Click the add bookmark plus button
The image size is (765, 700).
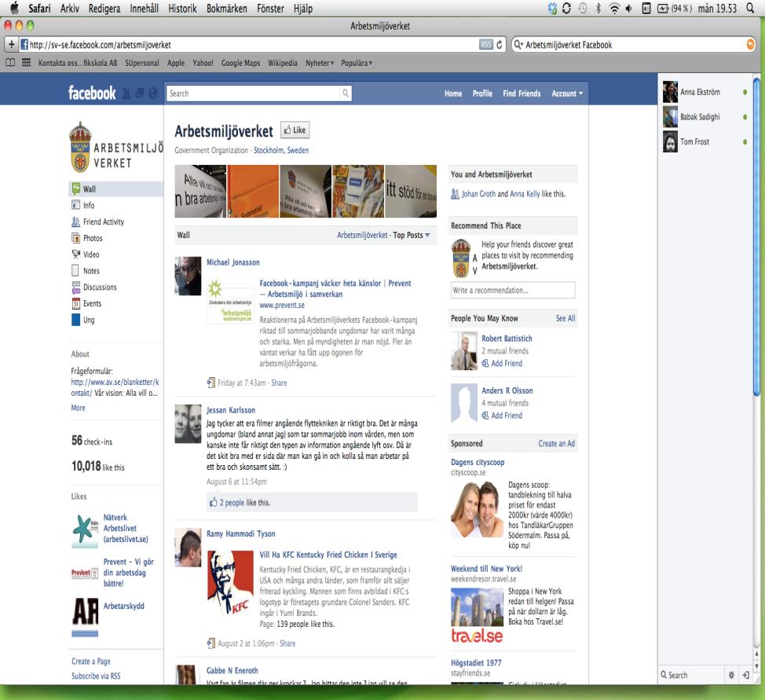pyautogui.click(x=11, y=45)
